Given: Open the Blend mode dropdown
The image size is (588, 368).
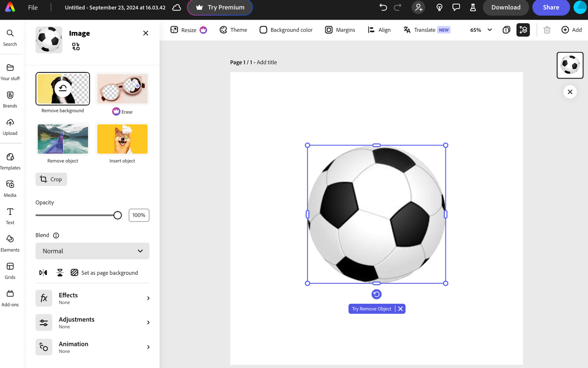Looking at the screenshot, I should [x=92, y=251].
